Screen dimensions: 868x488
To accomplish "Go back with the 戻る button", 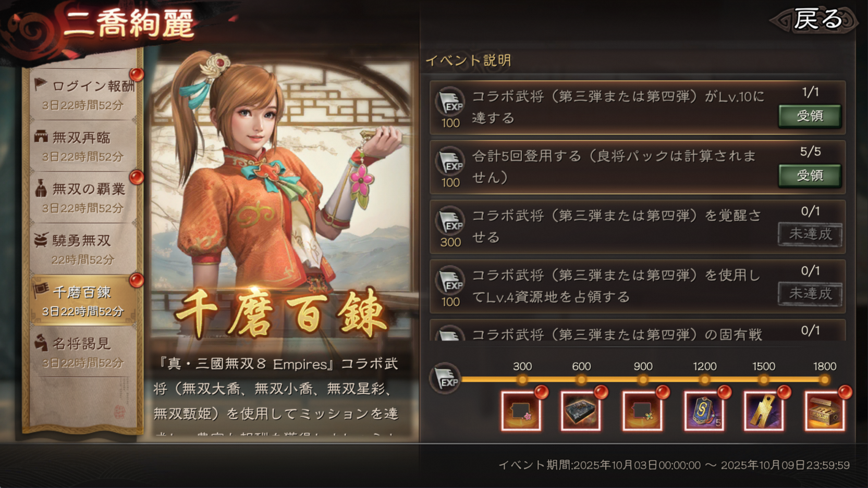I will pyautogui.click(x=816, y=20).
